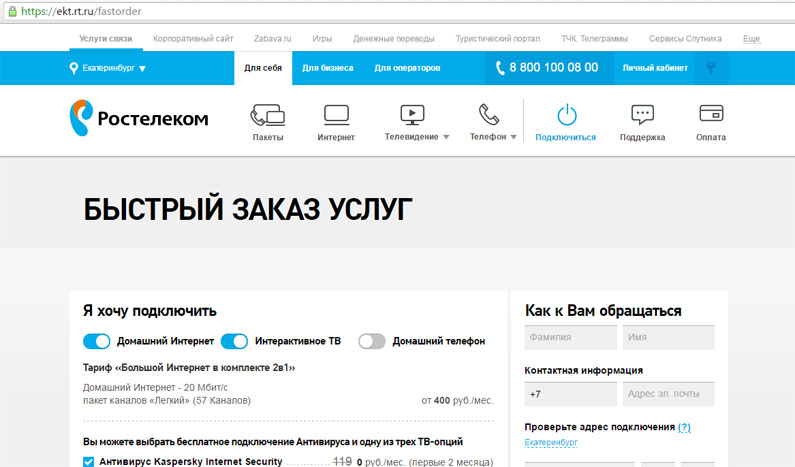Click the key icon beside Личный кабинет
The height and width of the screenshot is (467, 795).
pyautogui.click(x=711, y=68)
